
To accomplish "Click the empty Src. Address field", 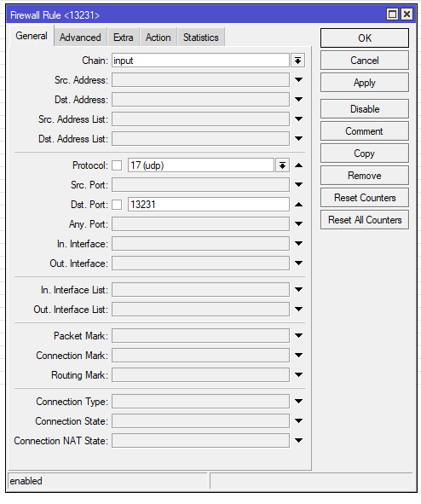I will click(200, 80).
